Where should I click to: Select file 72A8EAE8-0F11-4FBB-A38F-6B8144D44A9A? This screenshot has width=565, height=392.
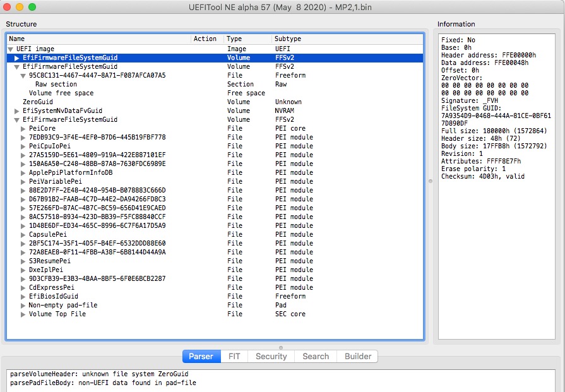tap(215, 252)
